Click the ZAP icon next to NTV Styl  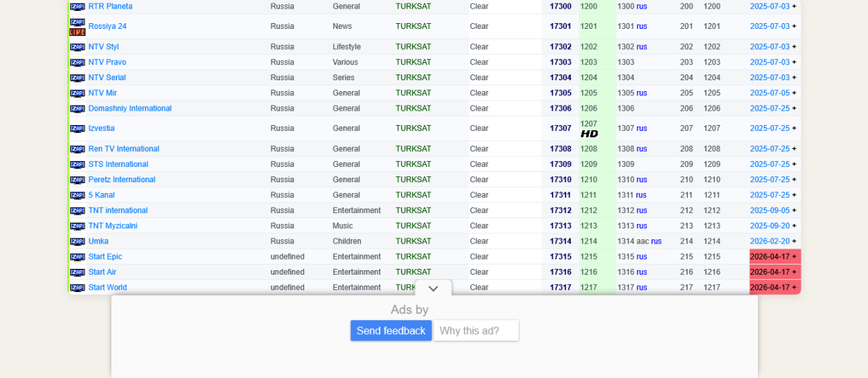(x=77, y=47)
